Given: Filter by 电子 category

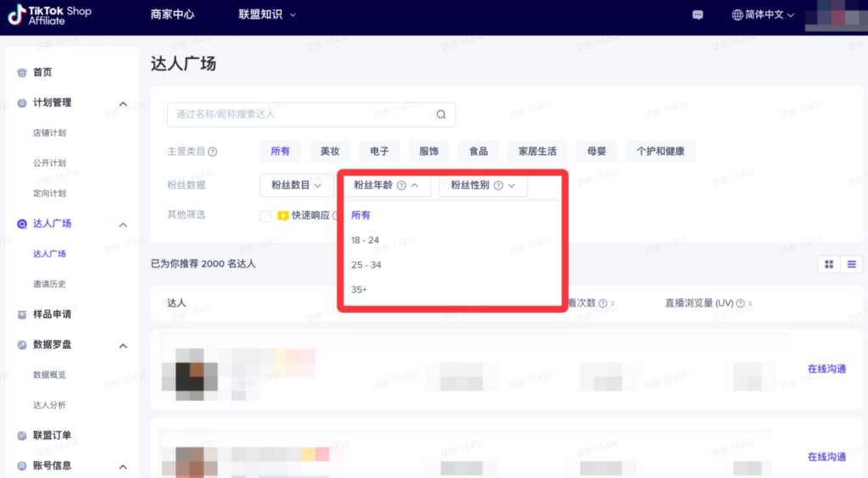Looking at the screenshot, I should click(379, 152).
